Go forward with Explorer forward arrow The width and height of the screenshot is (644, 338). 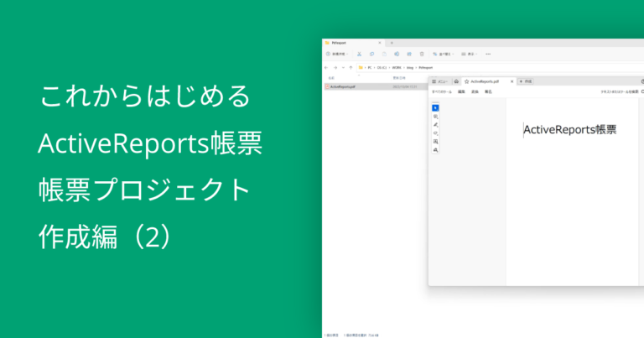coord(335,68)
